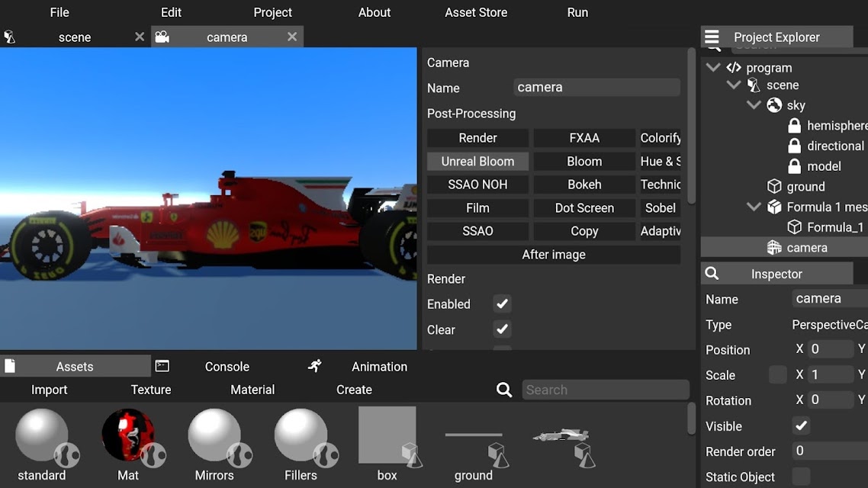868x488 pixels.
Task: Select the Fillers material sphere
Action: coord(301,435)
